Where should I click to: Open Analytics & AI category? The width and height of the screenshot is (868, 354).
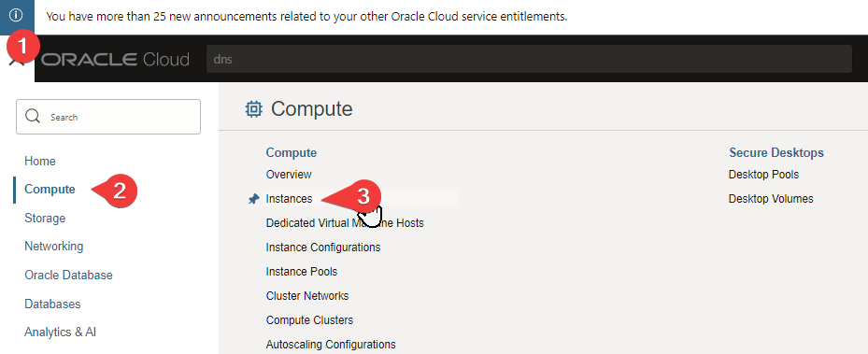(x=61, y=332)
